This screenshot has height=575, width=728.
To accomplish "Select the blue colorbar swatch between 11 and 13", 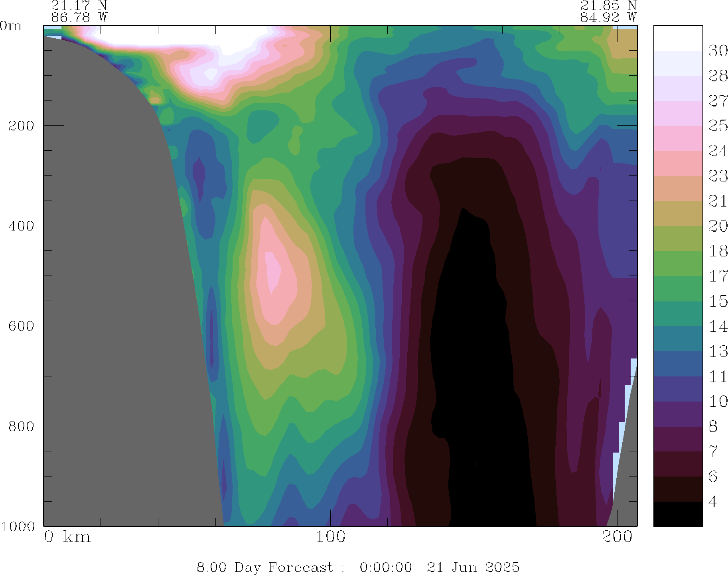I will click(678, 364).
